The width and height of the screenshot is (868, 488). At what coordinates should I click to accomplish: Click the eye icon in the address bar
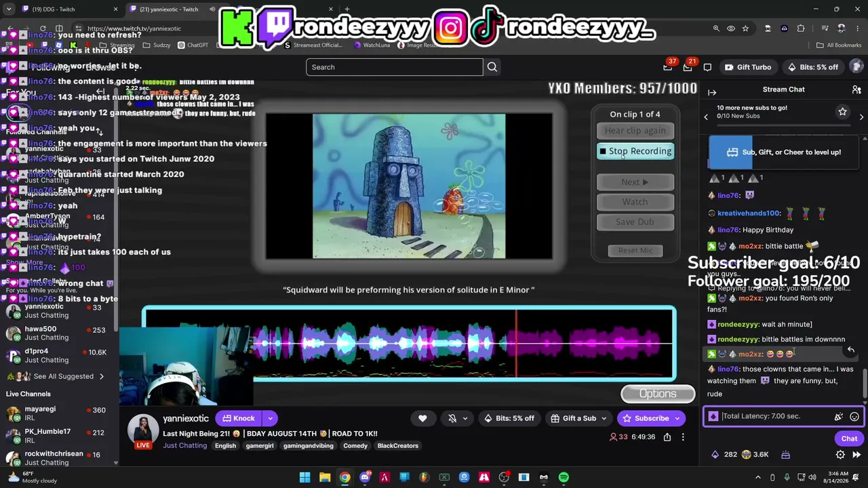(x=731, y=28)
